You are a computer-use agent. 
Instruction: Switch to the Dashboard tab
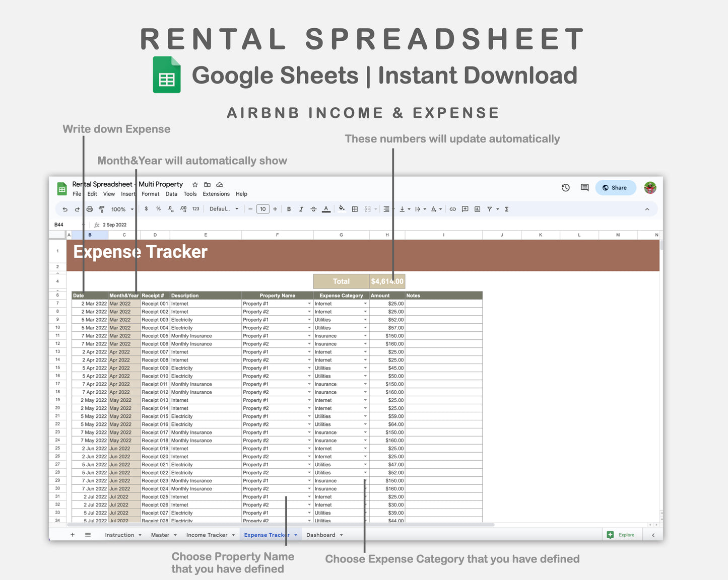(x=321, y=535)
